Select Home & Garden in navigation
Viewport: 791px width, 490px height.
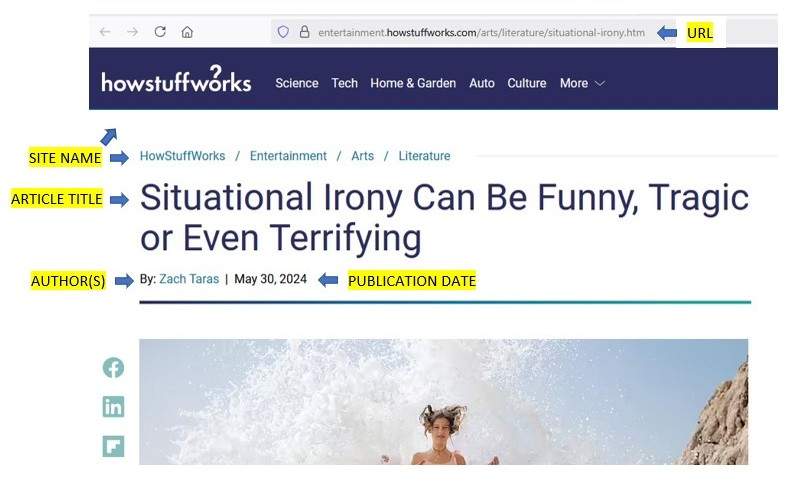413,83
